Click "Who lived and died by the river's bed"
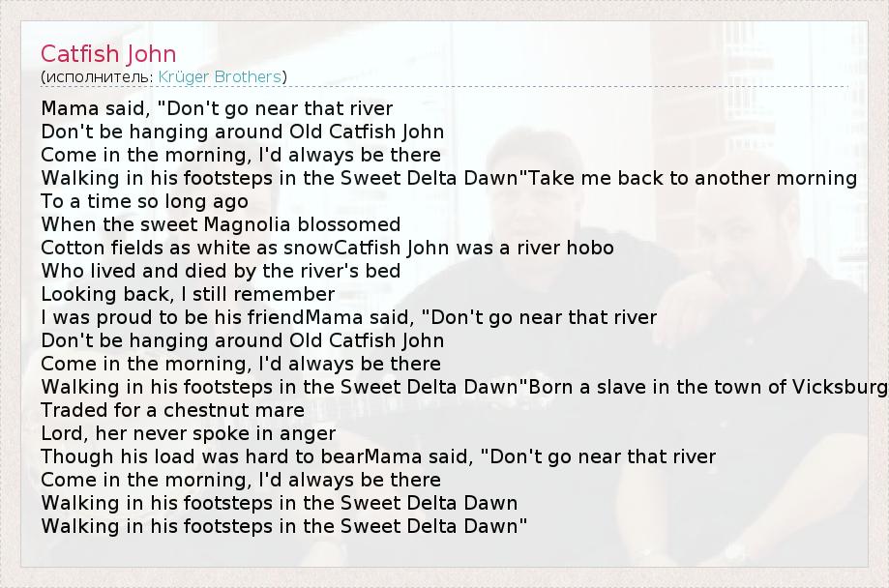The image size is (889, 588). point(221,271)
